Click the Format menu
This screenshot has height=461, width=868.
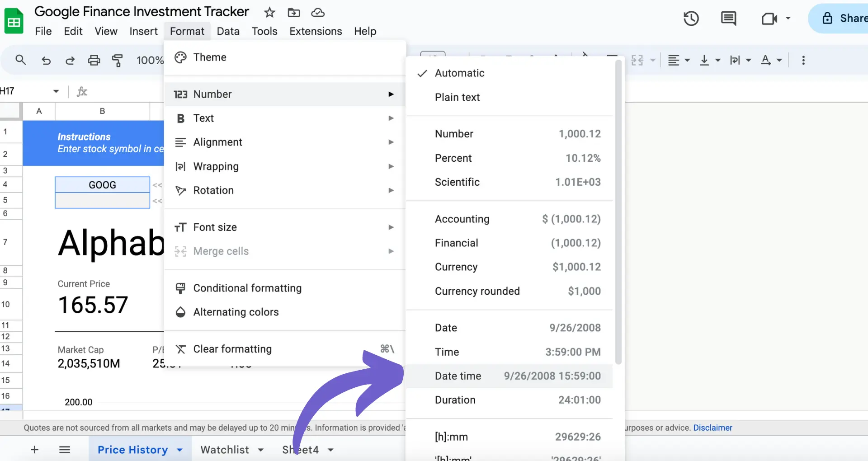point(187,31)
